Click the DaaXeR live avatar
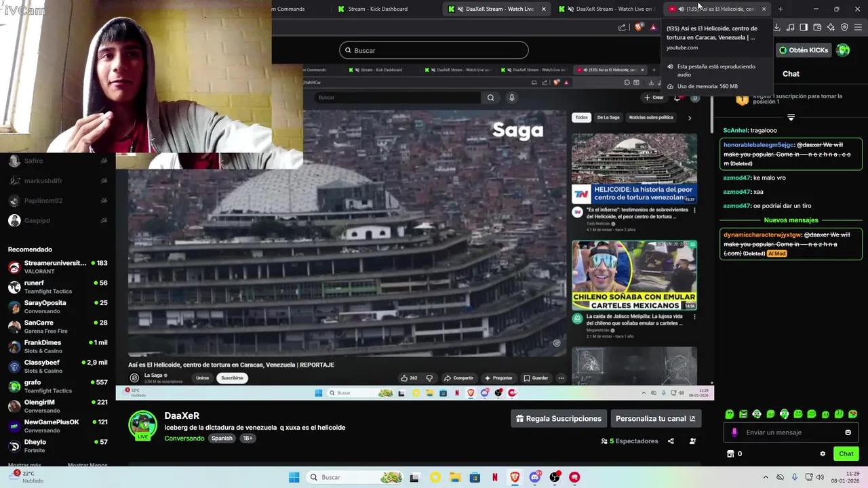The image size is (868, 488). [x=142, y=426]
